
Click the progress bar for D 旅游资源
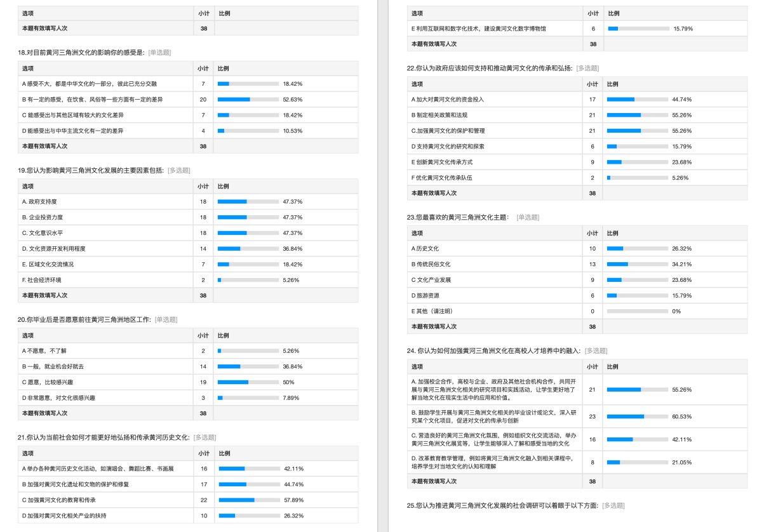(x=637, y=296)
